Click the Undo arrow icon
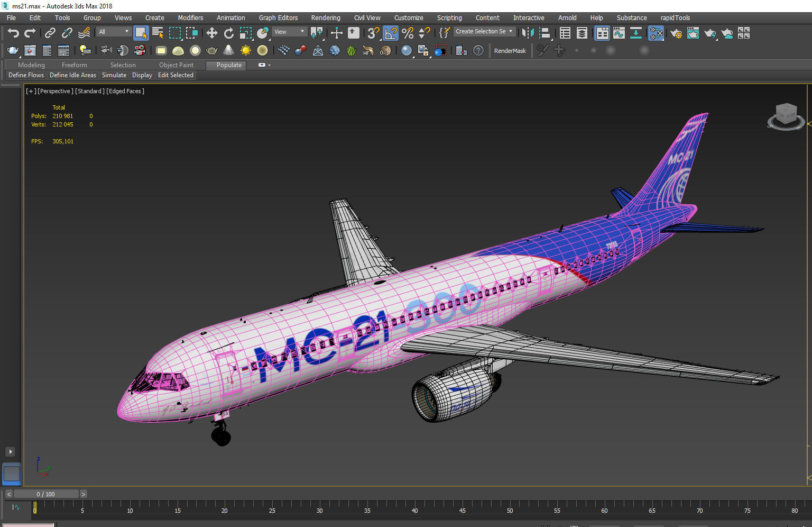 click(13, 33)
